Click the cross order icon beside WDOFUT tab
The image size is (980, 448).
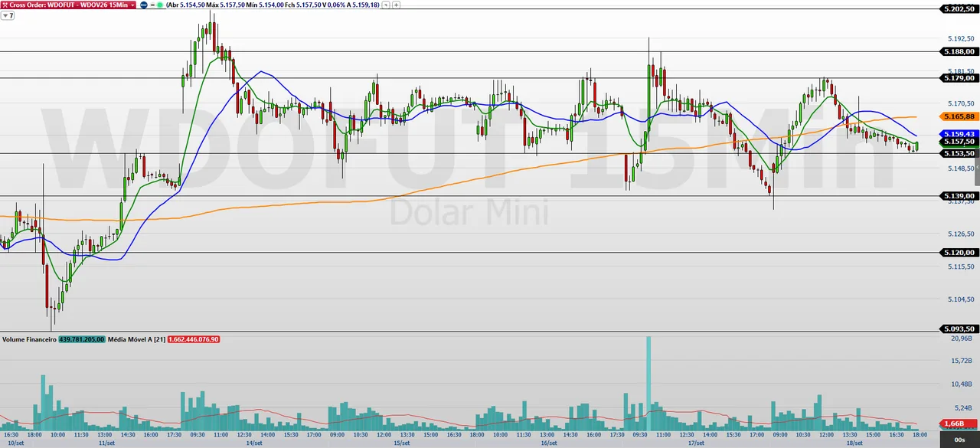click(5, 5)
